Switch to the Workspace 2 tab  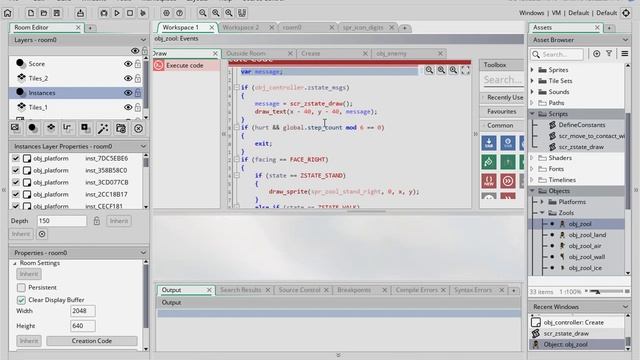click(x=241, y=27)
